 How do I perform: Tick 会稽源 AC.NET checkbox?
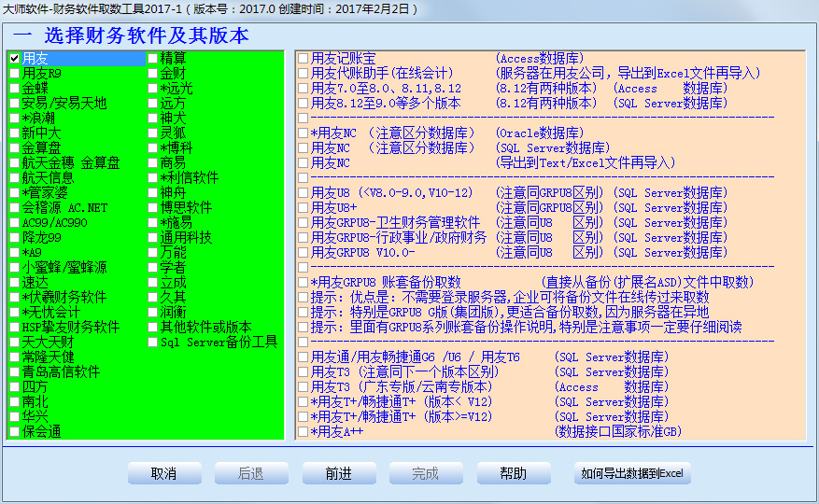(x=15, y=208)
